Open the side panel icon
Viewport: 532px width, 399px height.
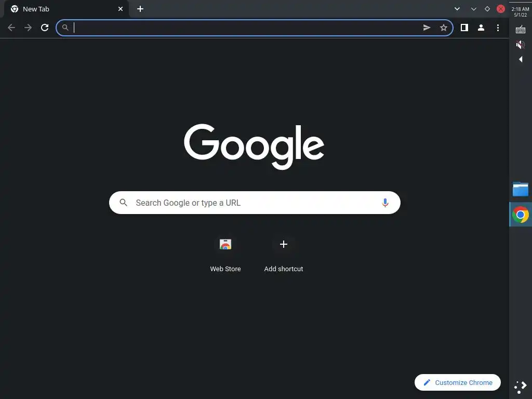pos(464,28)
